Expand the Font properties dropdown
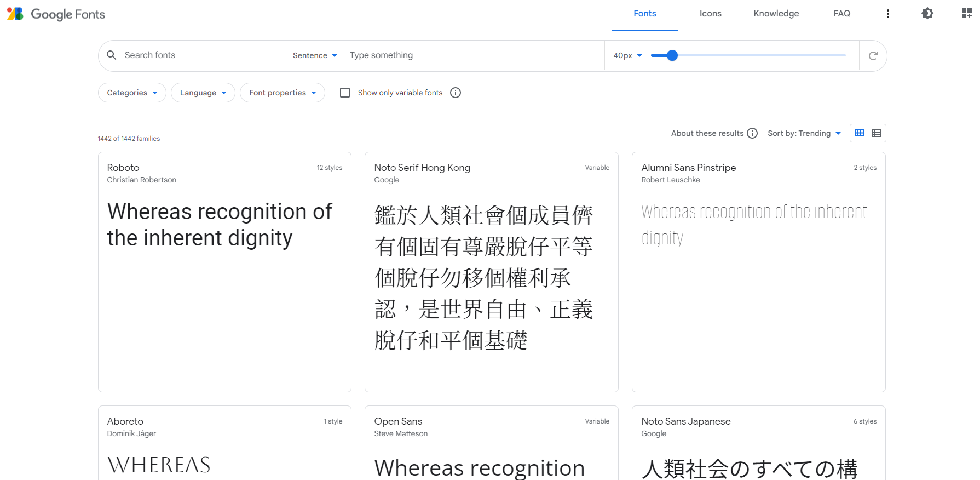Screen dimensions: 980x480 [282, 93]
